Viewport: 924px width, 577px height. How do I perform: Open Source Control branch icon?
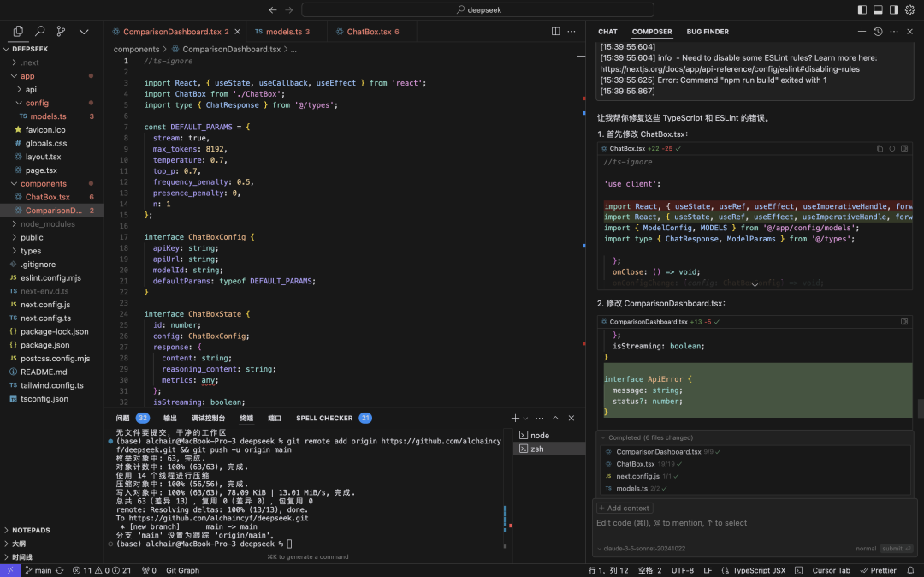61,31
